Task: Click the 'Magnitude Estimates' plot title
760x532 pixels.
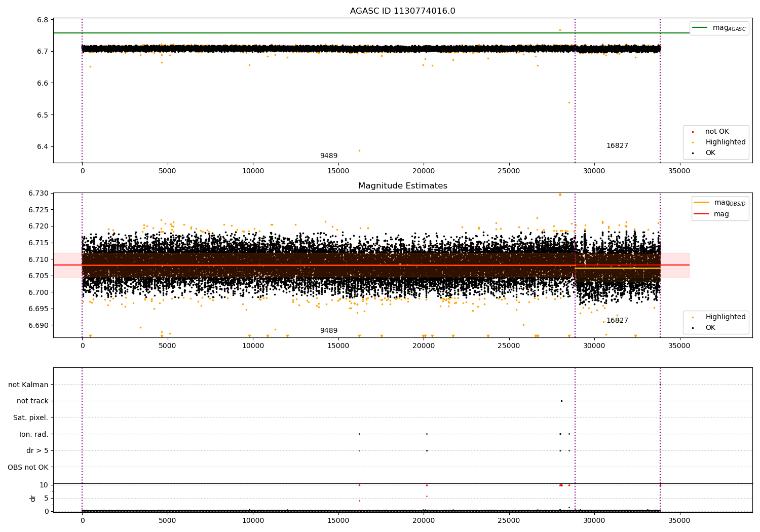Action: 403,186
